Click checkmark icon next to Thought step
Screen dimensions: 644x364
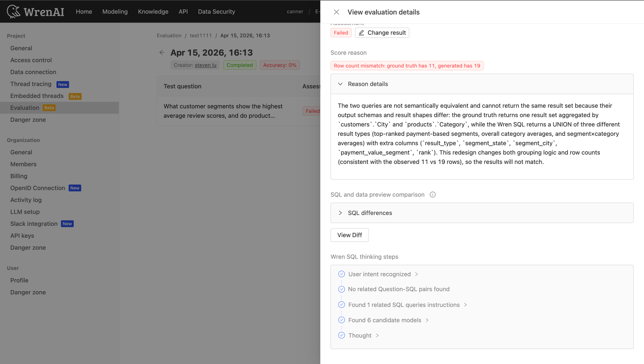coord(341,335)
